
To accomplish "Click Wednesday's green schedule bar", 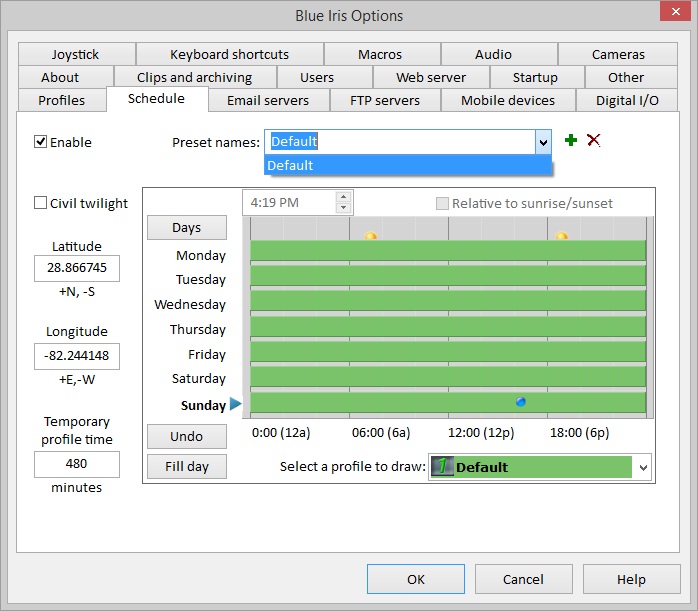I will (x=448, y=300).
